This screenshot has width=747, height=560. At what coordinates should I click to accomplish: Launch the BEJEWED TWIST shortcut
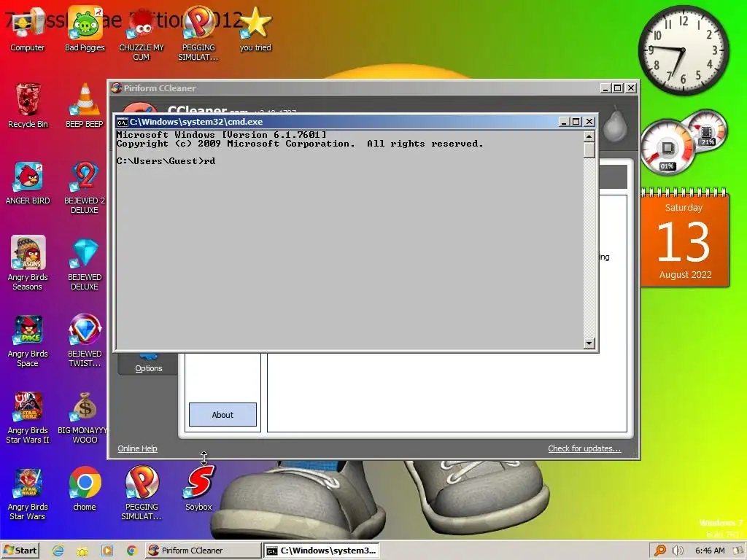(85, 341)
